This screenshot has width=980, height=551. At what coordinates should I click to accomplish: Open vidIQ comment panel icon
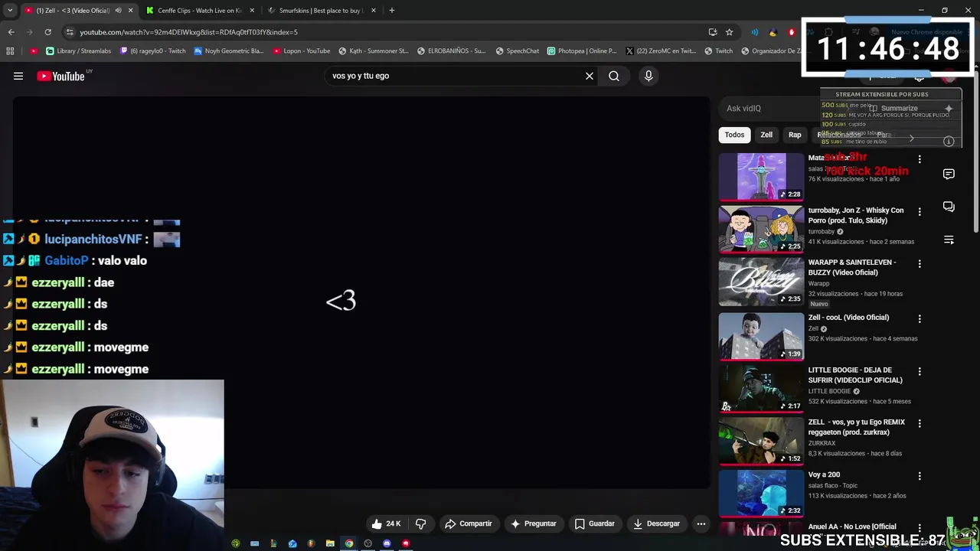click(x=949, y=174)
